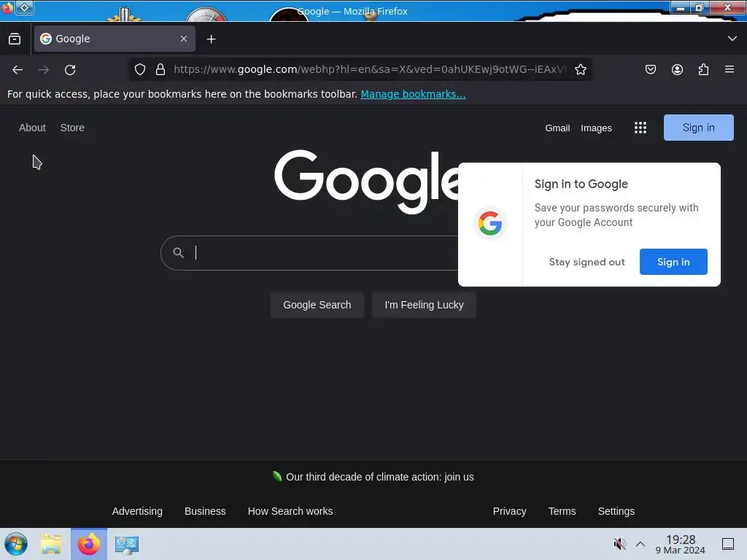Reload the current Google page
The image size is (747, 560).
click(70, 69)
